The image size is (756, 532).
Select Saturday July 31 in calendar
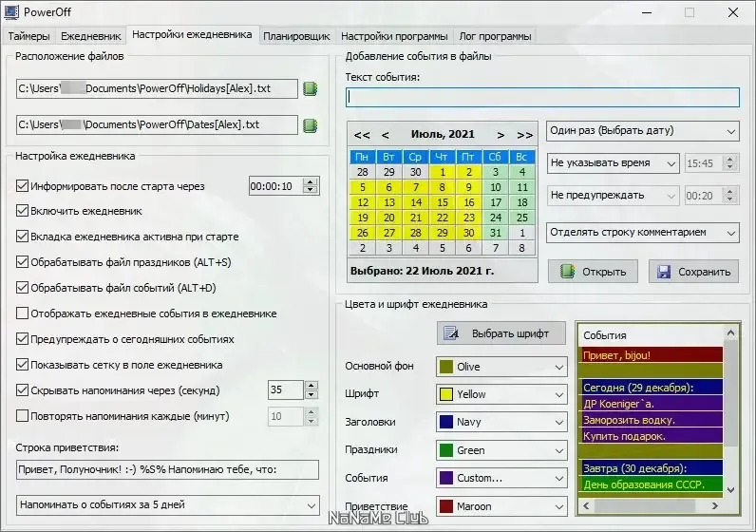pyautogui.click(x=495, y=233)
